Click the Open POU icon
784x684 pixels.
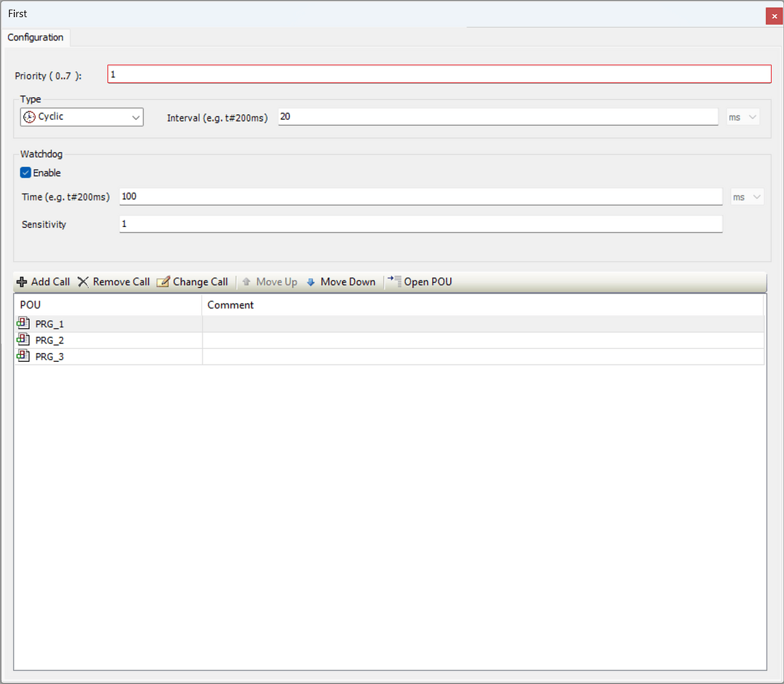395,281
